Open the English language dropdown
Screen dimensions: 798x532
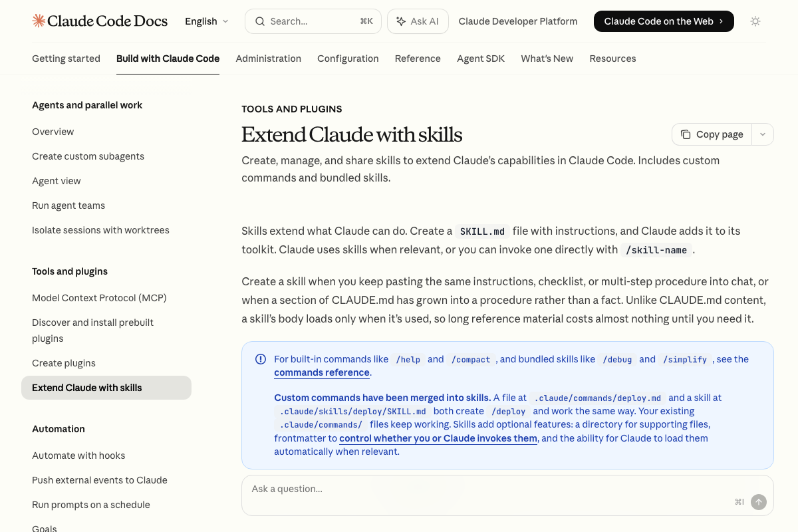pyautogui.click(x=207, y=21)
